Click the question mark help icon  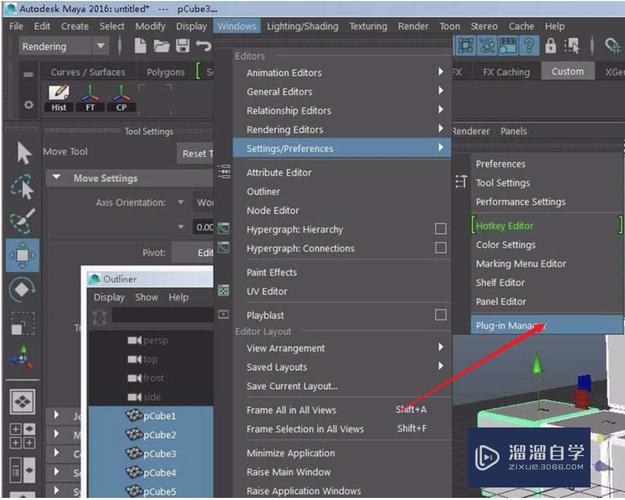pyautogui.click(x=529, y=45)
